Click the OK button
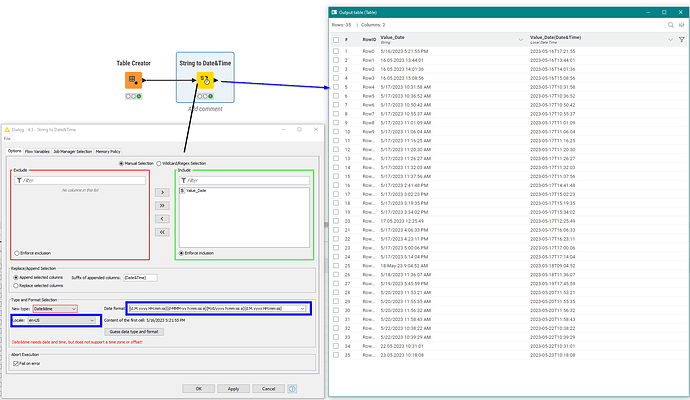 [x=198, y=389]
